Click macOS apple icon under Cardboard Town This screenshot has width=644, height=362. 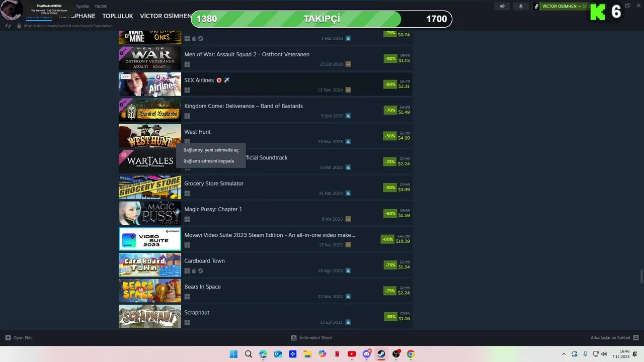click(194, 271)
